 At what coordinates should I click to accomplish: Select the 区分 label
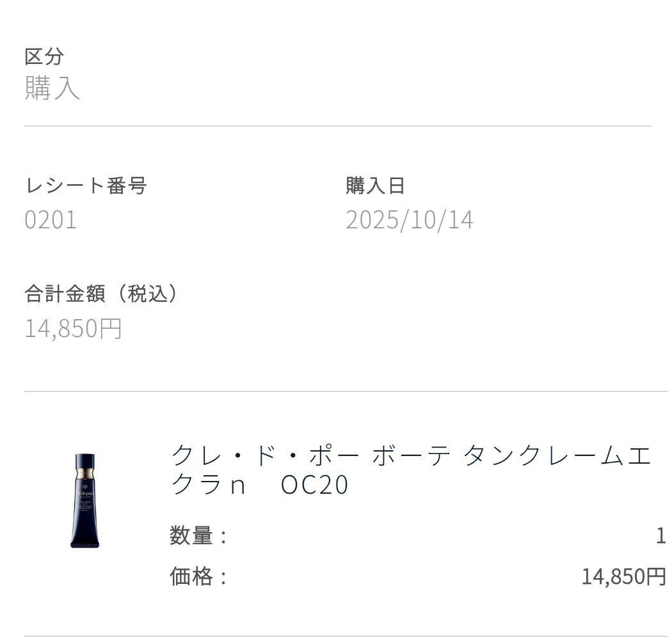(44, 56)
